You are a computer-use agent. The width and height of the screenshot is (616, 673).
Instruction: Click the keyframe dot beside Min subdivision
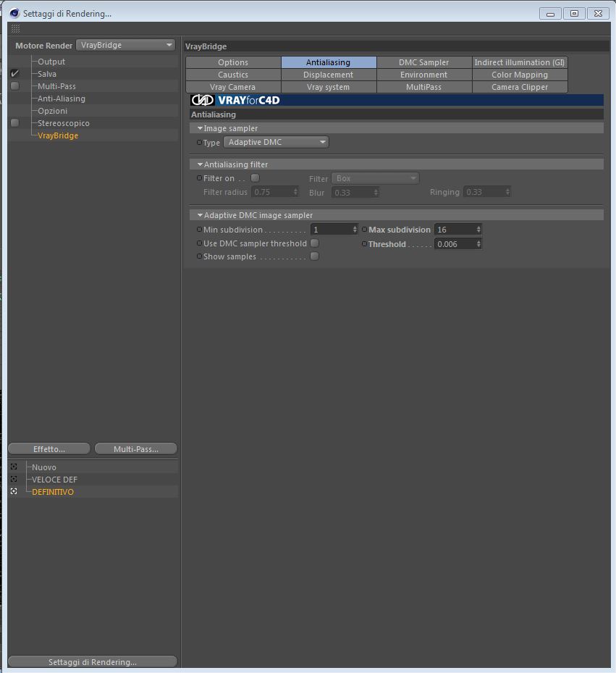(199, 230)
